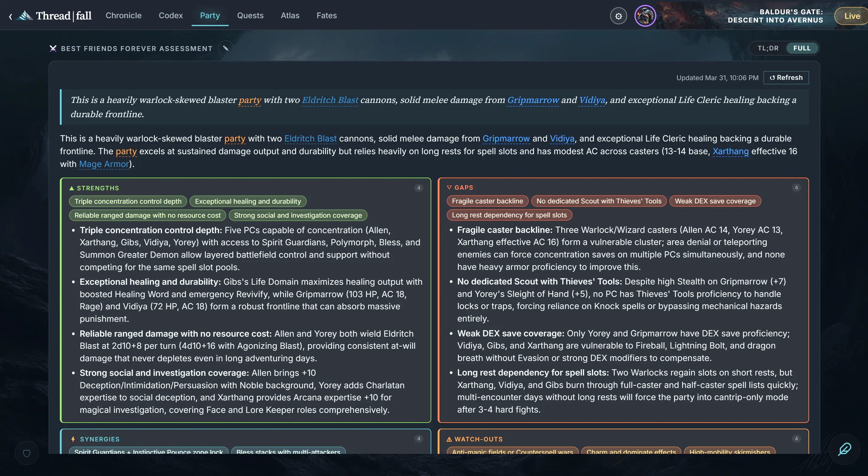The width and height of the screenshot is (868, 476).
Task: Open the Codex tab
Action: pos(171,15)
